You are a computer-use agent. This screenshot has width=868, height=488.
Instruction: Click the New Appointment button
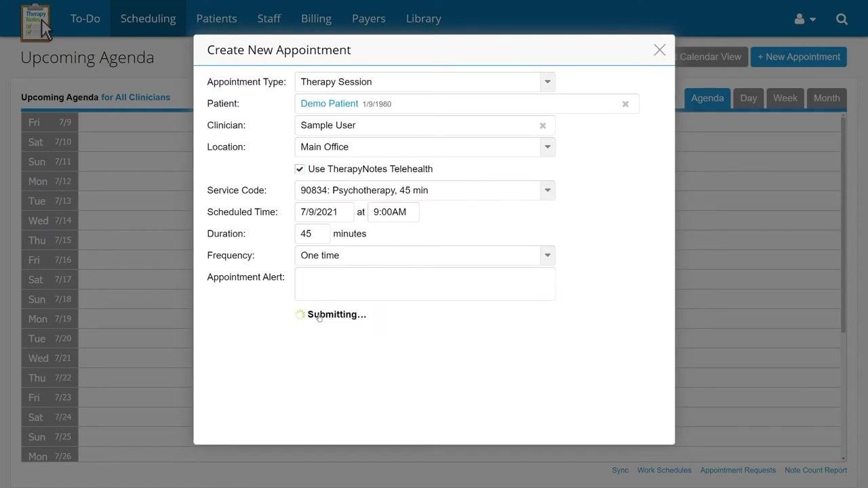tap(799, 57)
